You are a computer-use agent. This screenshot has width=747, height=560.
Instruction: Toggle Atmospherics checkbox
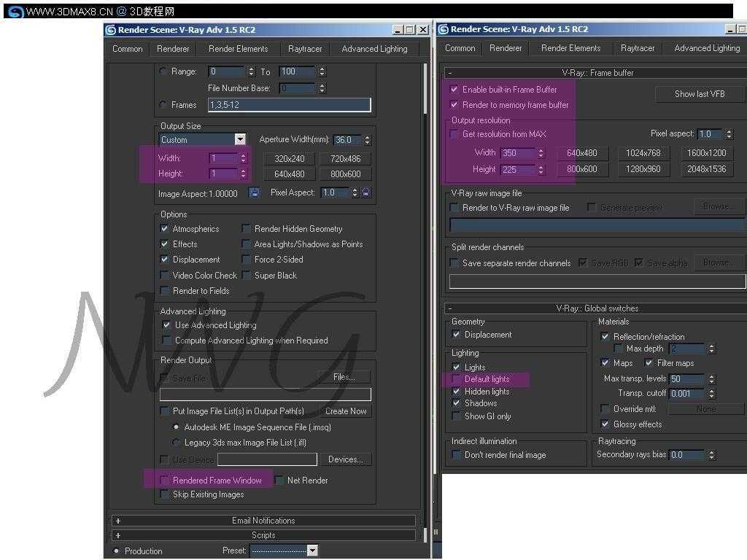[164, 228]
